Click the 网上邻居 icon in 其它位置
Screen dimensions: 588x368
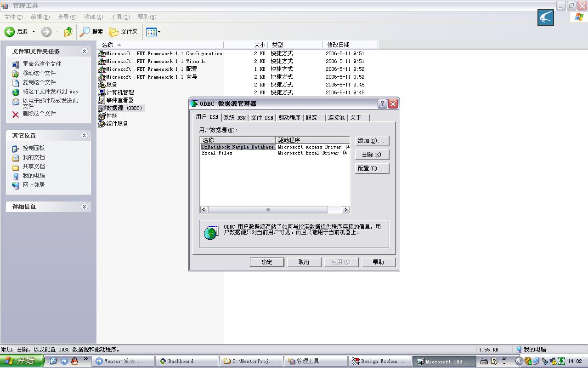[16, 185]
